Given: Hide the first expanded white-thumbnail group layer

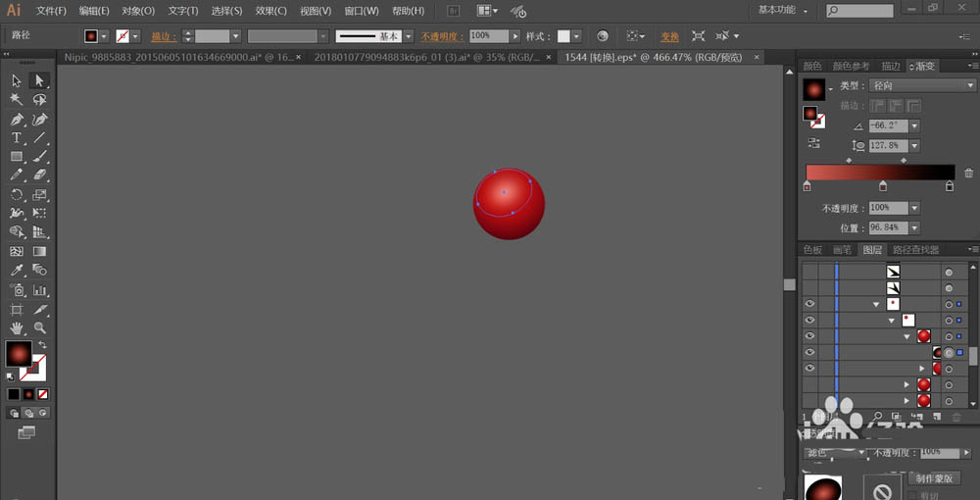Looking at the screenshot, I should click(810, 304).
